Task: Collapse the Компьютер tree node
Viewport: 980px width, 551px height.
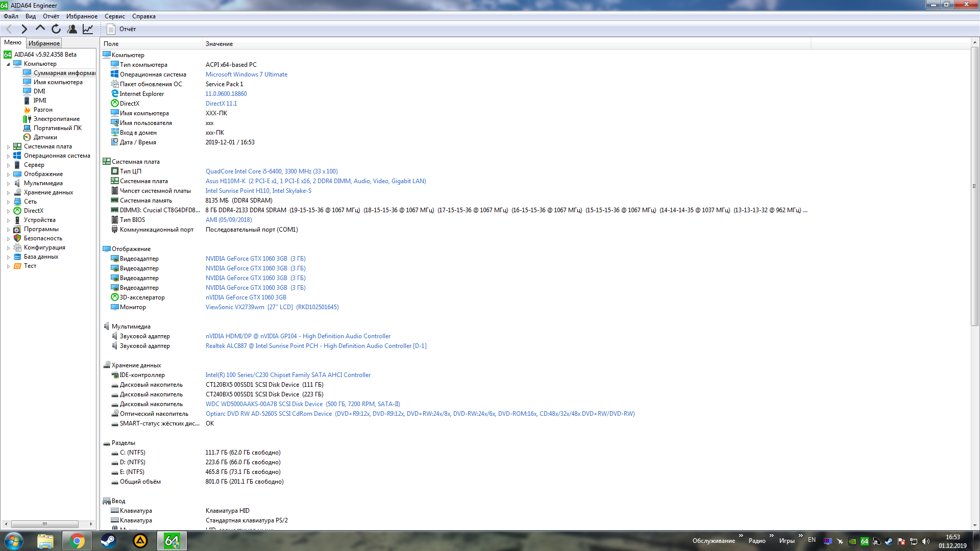Action: point(8,64)
